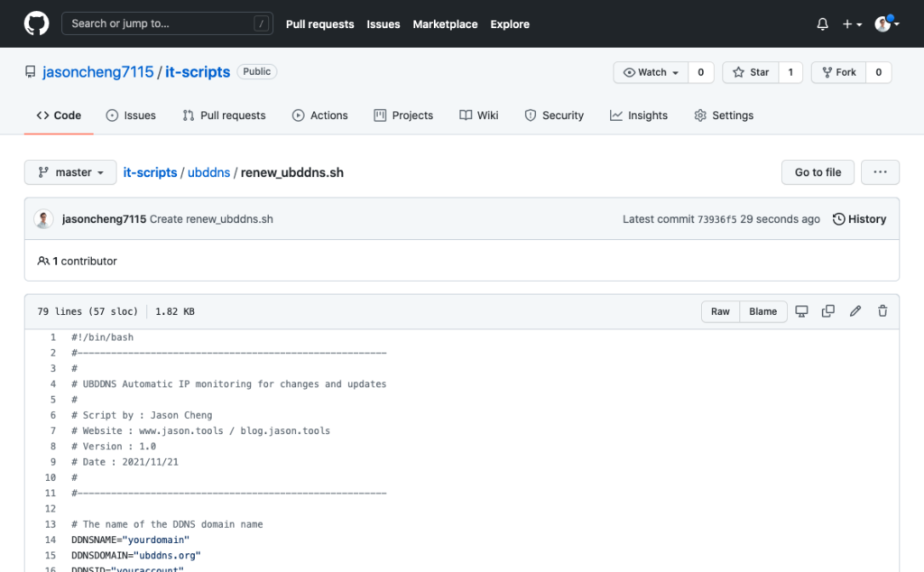Open the Insights tab
Screen dimensions: 924x572
pyautogui.click(x=639, y=115)
